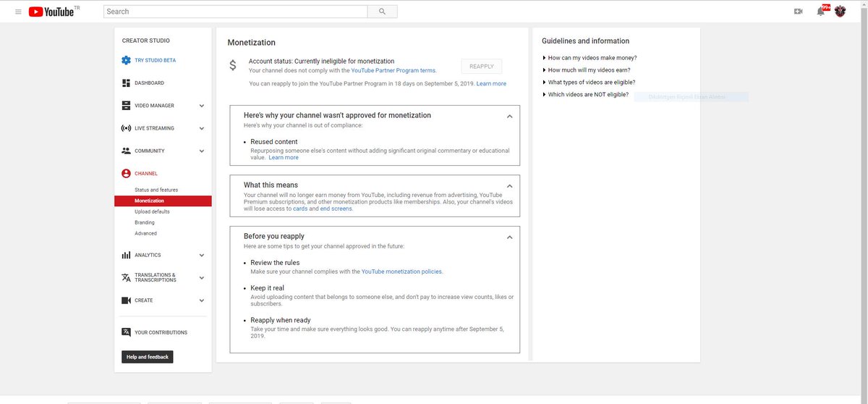Expand the Video Manager section chevron
Screen dimensions: 868x404
202,106
